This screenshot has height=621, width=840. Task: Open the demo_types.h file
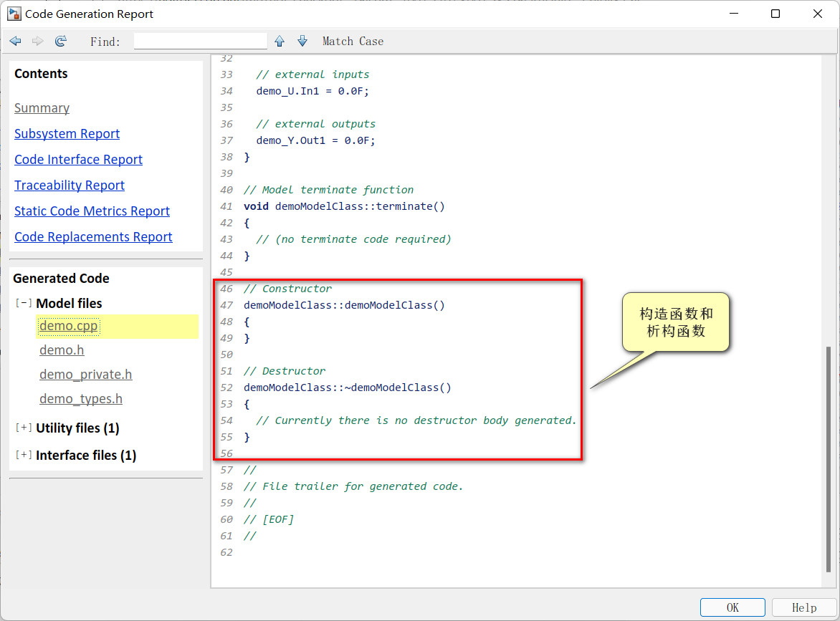click(81, 399)
